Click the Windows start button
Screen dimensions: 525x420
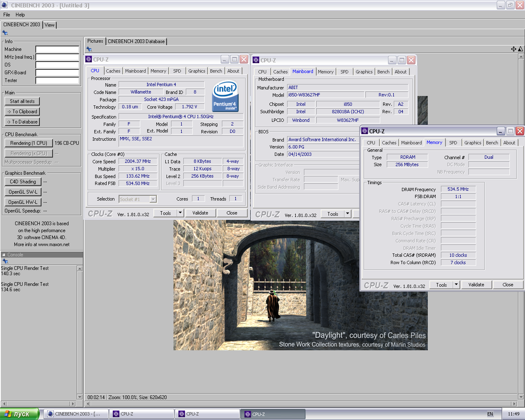click(20, 414)
